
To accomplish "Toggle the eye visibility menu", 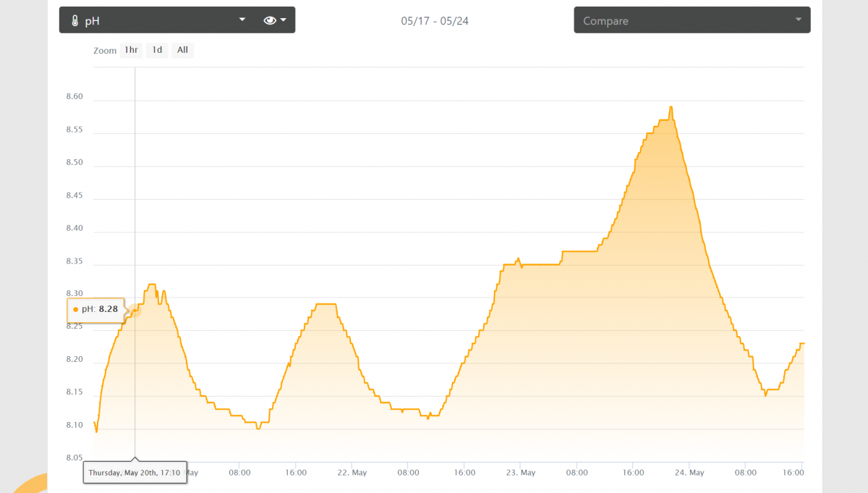I will tap(275, 20).
